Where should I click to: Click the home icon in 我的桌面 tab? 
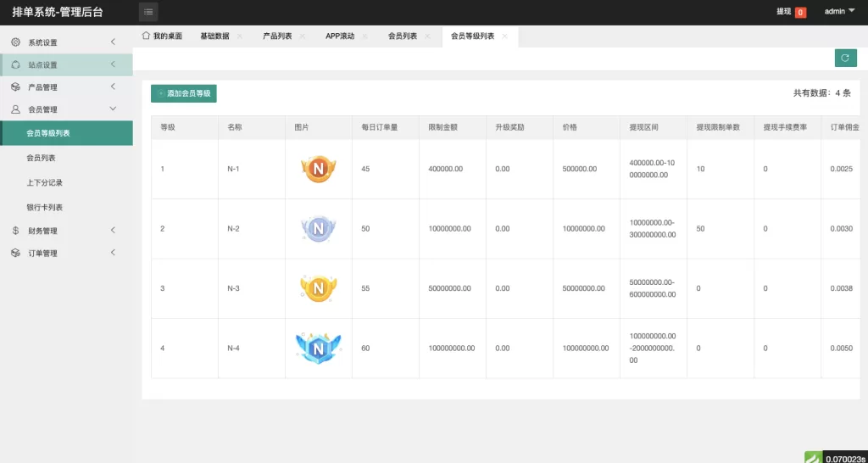click(x=147, y=36)
